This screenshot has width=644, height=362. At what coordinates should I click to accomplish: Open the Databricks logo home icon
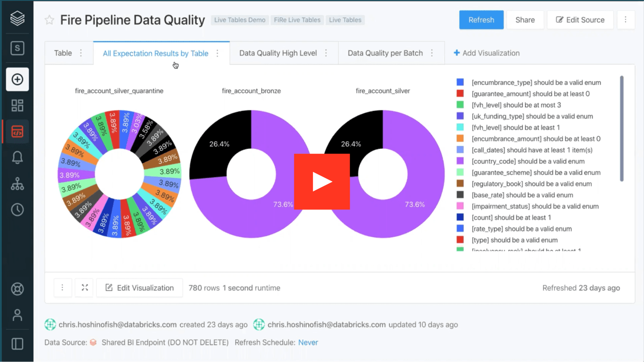[x=18, y=18]
